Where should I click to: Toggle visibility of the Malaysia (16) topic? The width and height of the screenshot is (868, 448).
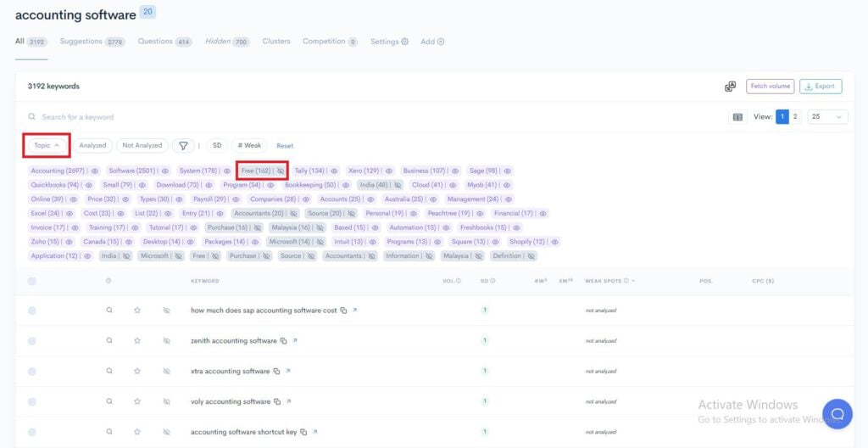click(320, 228)
